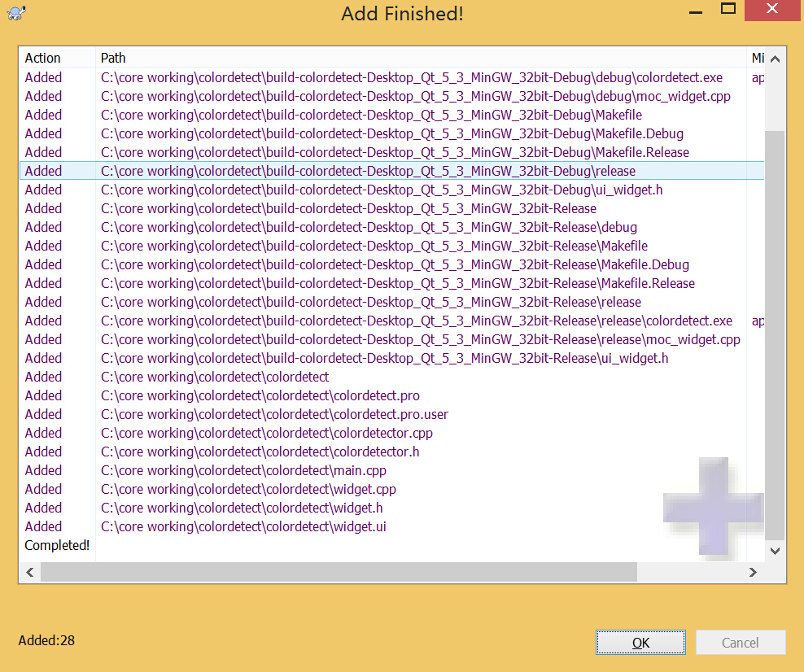804x672 pixels.
Task: Select the widget.cpp row
Action: coord(391,489)
